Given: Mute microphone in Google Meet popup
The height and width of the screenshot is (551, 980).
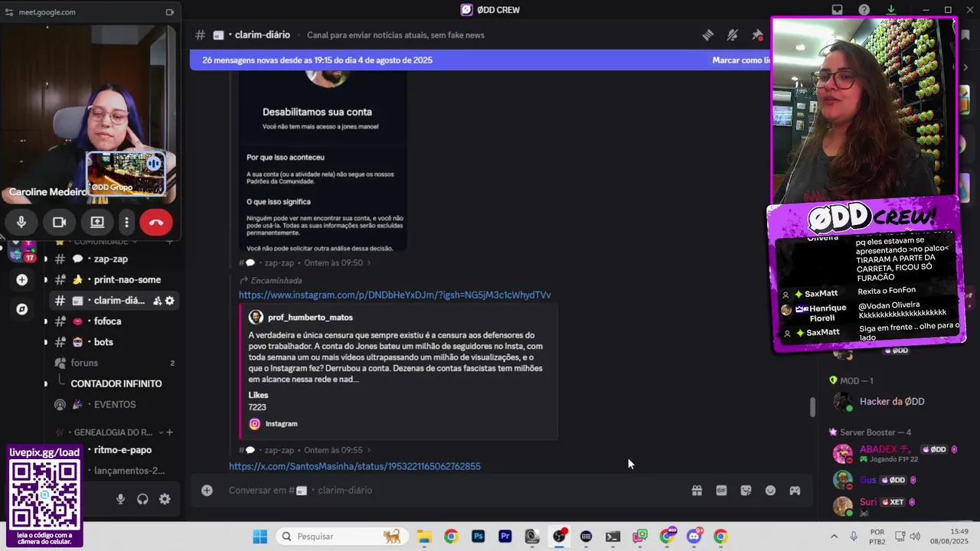Looking at the screenshot, I should (x=21, y=222).
